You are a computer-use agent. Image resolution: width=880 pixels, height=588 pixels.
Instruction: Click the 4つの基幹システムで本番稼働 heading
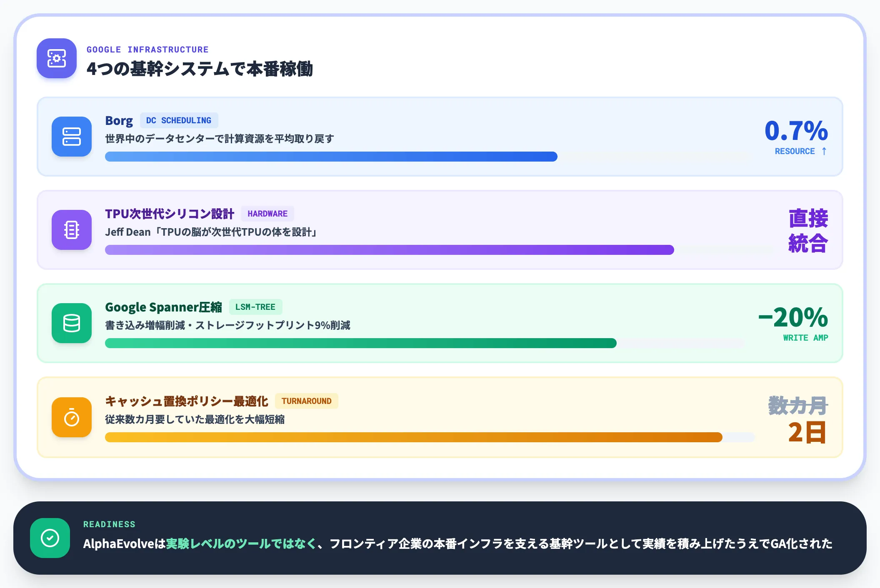200,69
